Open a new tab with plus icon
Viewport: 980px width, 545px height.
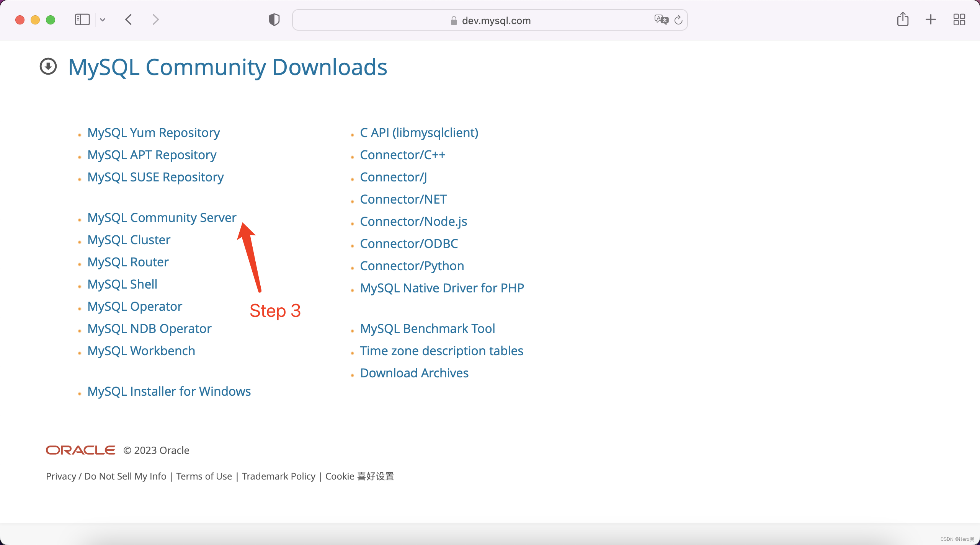pos(931,20)
